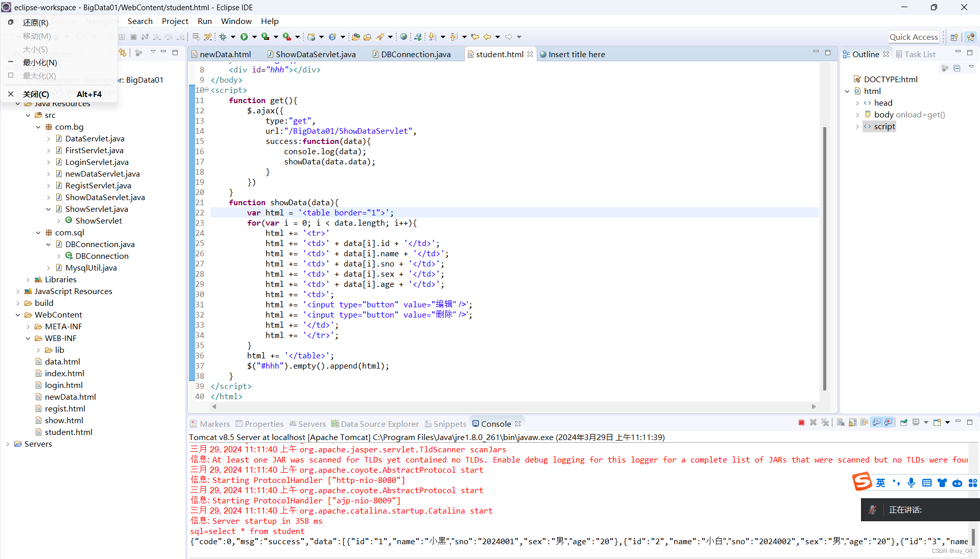Click the Search flashlight icon
The height and width of the screenshot is (559, 980).
click(380, 37)
